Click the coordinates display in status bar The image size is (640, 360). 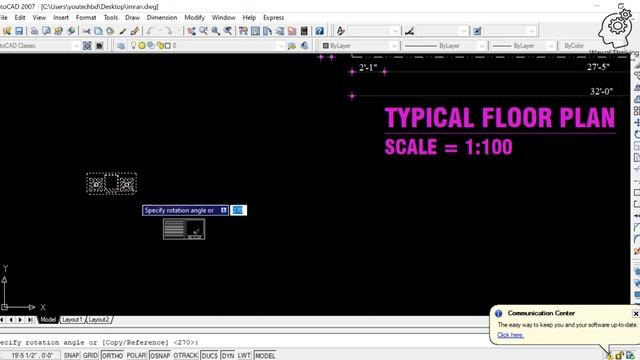30,356
